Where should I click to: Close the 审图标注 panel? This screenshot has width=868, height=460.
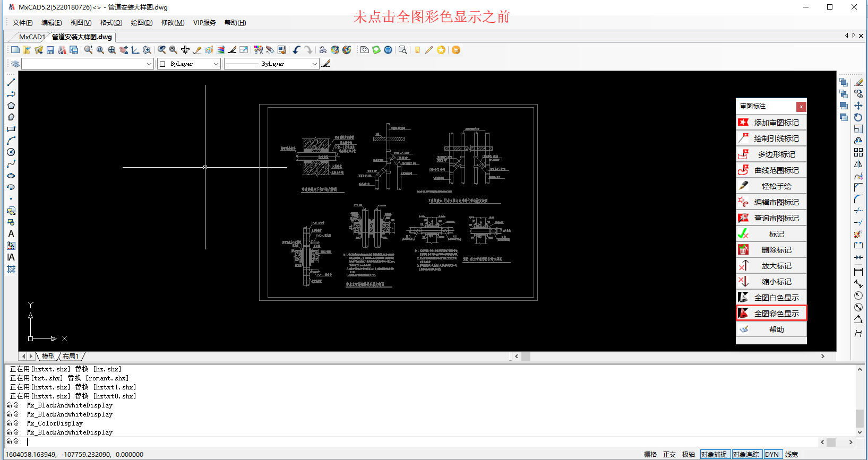[x=801, y=107]
